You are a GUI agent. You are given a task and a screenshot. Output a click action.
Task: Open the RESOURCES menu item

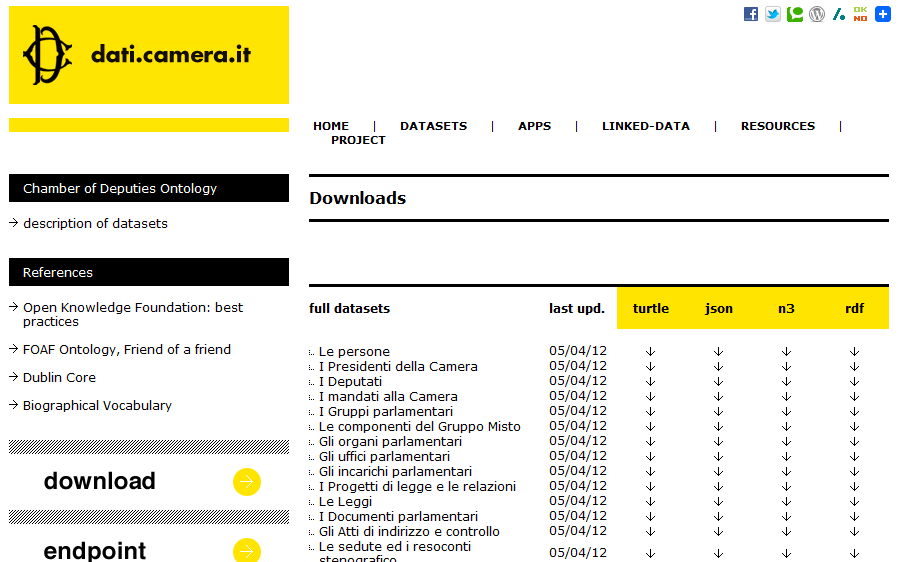click(x=777, y=126)
